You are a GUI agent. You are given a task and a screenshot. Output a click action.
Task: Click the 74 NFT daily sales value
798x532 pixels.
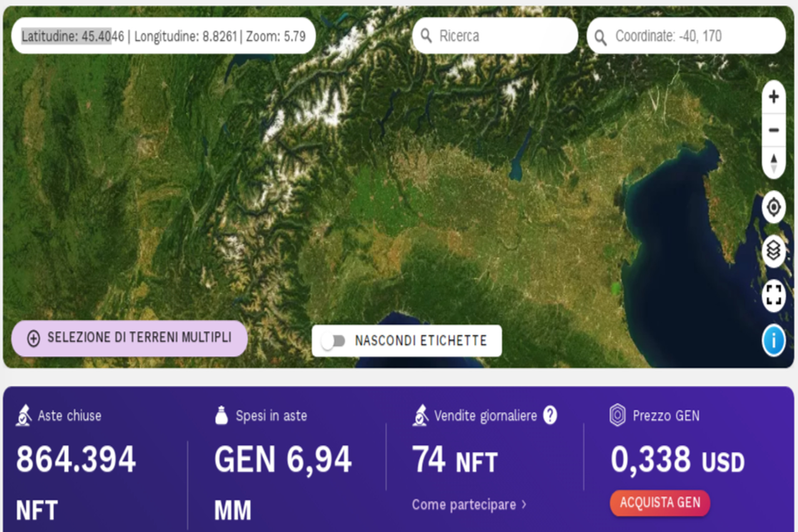click(x=455, y=460)
